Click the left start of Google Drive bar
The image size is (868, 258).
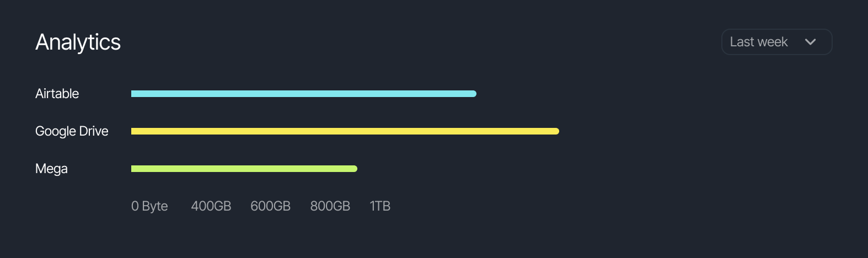click(x=133, y=131)
